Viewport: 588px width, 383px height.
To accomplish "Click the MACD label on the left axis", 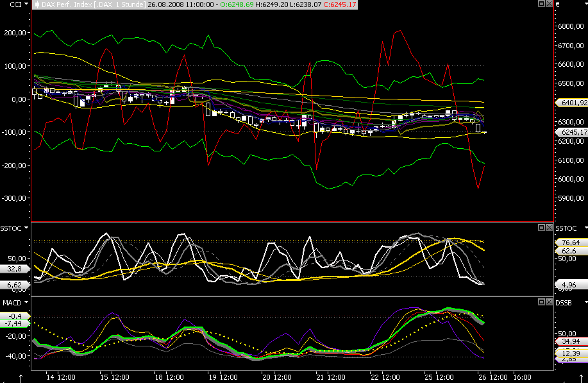I will click(10, 302).
